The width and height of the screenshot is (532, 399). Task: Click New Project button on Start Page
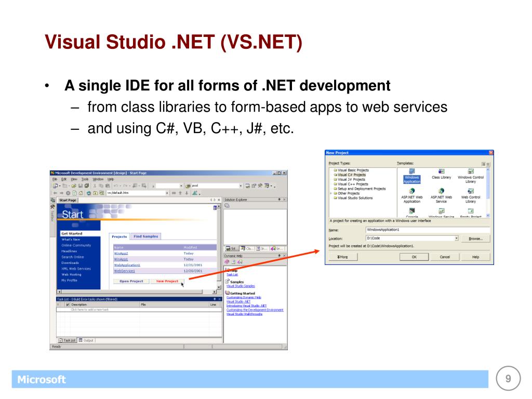[x=167, y=281]
